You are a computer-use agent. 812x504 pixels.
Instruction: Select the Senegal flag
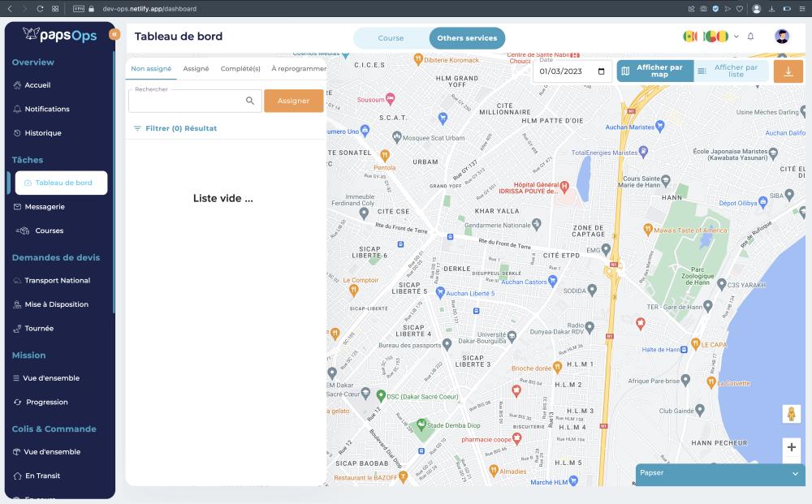tap(690, 37)
